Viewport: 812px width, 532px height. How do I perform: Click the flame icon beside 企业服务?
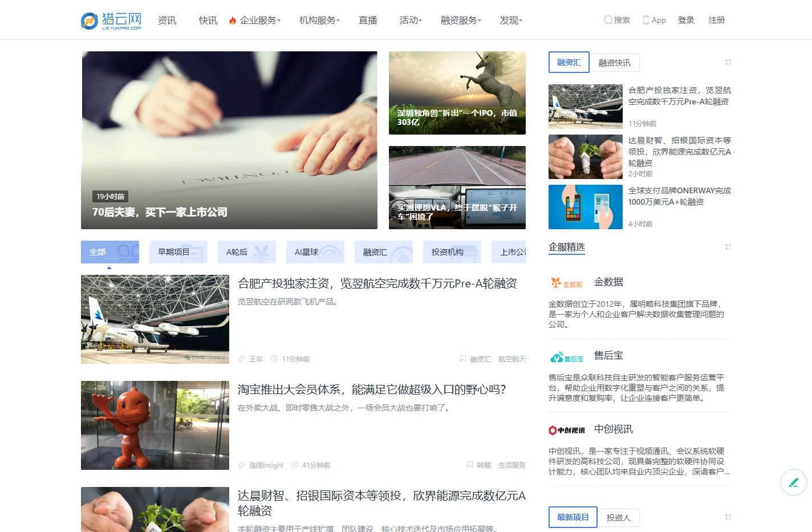pos(233,21)
